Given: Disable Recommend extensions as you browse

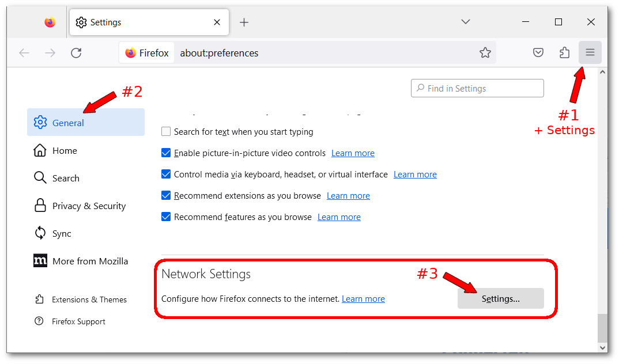Looking at the screenshot, I should tap(166, 196).
